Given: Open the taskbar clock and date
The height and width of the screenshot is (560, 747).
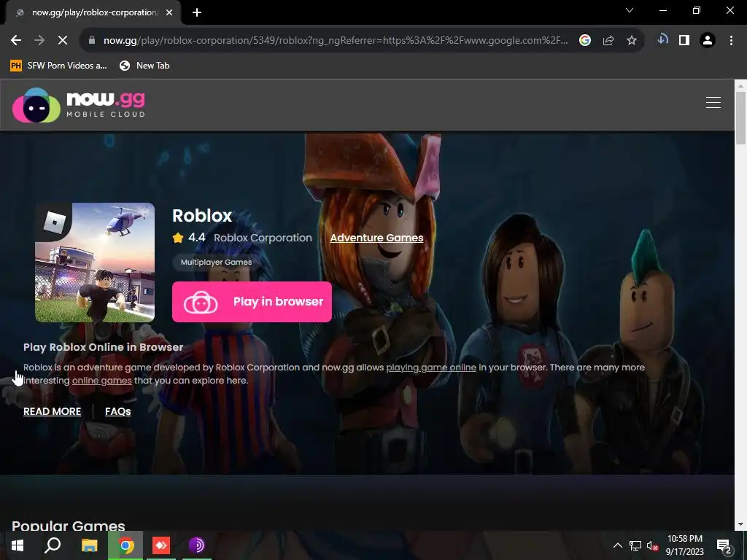Looking at the screenshot, I should pyautogui.click(x=684, y=545).
